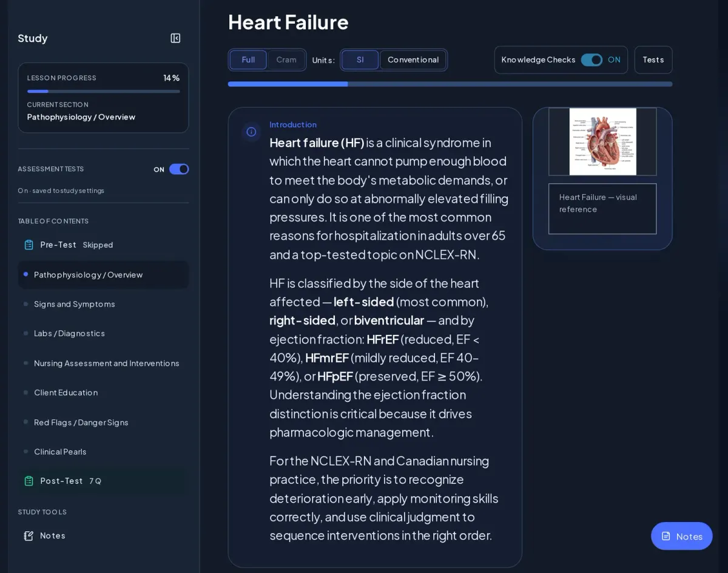Select SI units
This screenshot has width=728, height=573.
[360, 59]
